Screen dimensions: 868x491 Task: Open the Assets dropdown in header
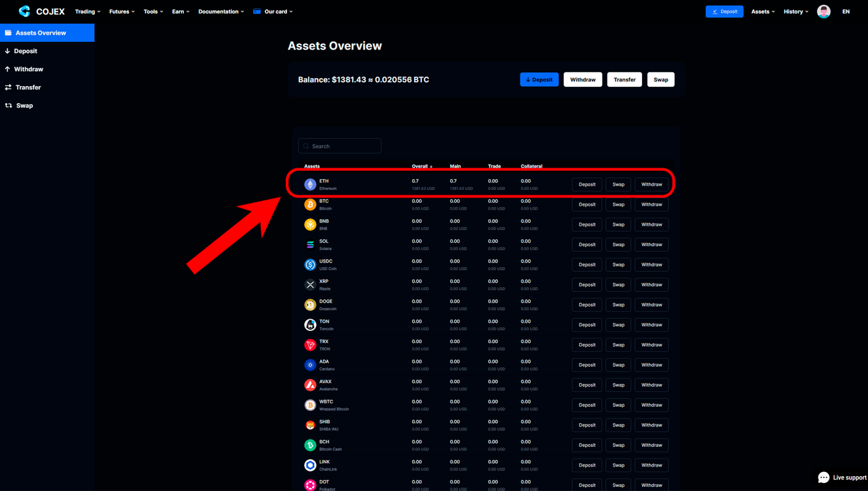763,12
